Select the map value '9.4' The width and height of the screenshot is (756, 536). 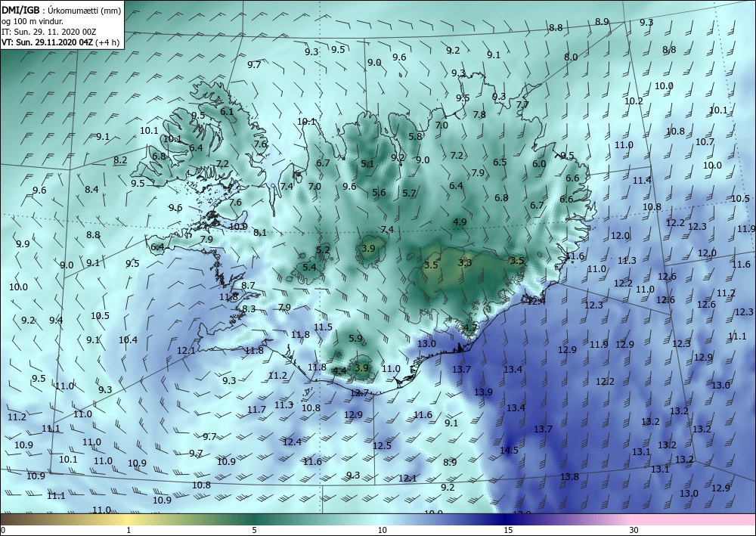(56, 320)
